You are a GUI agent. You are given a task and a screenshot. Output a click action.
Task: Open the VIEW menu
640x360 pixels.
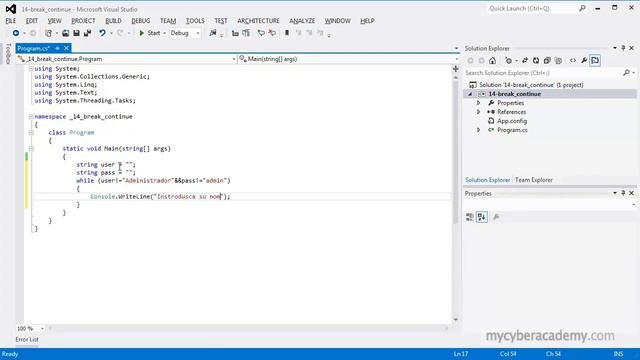click(x=54, y=21)
